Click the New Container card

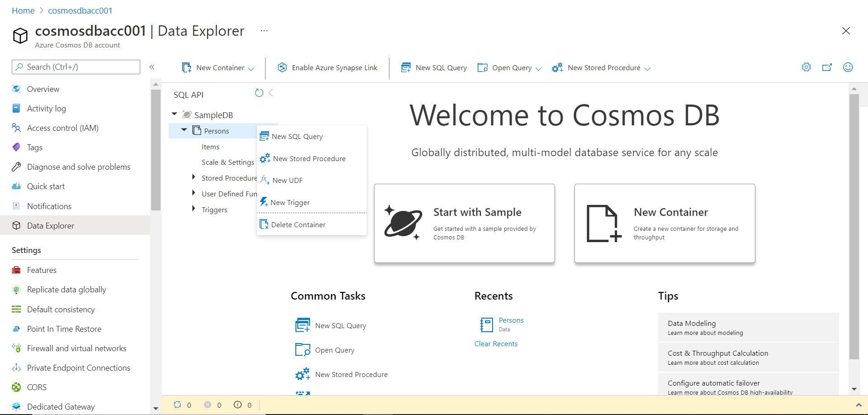click(x=665, y=223)
